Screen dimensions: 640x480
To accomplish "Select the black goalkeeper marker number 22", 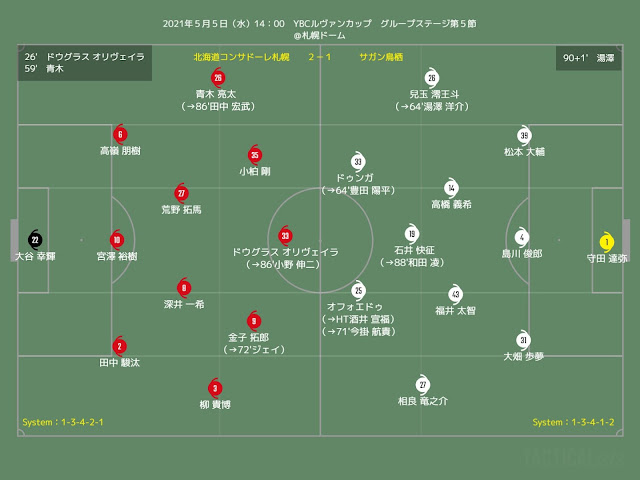I will (35, 240).
